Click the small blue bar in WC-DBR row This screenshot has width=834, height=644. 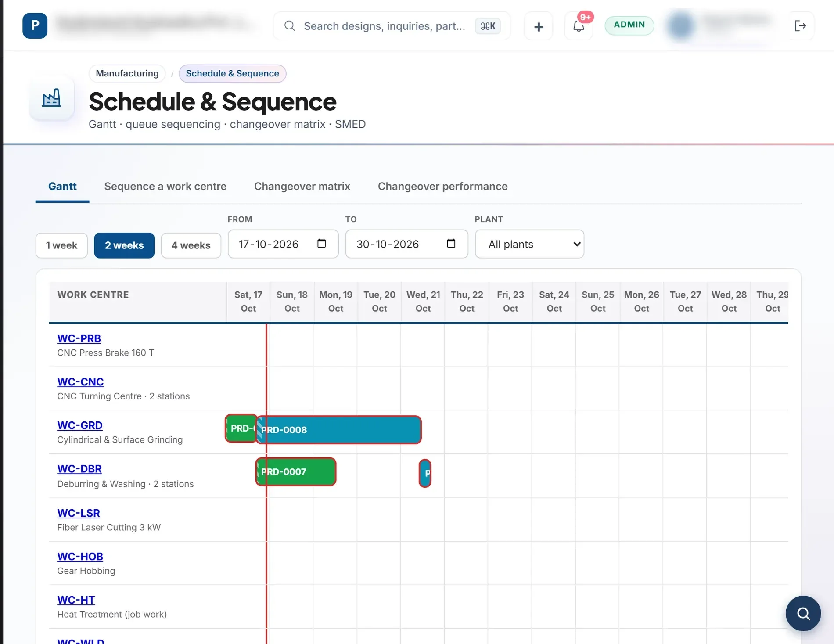pyautogui.click(x=425, y=473)
